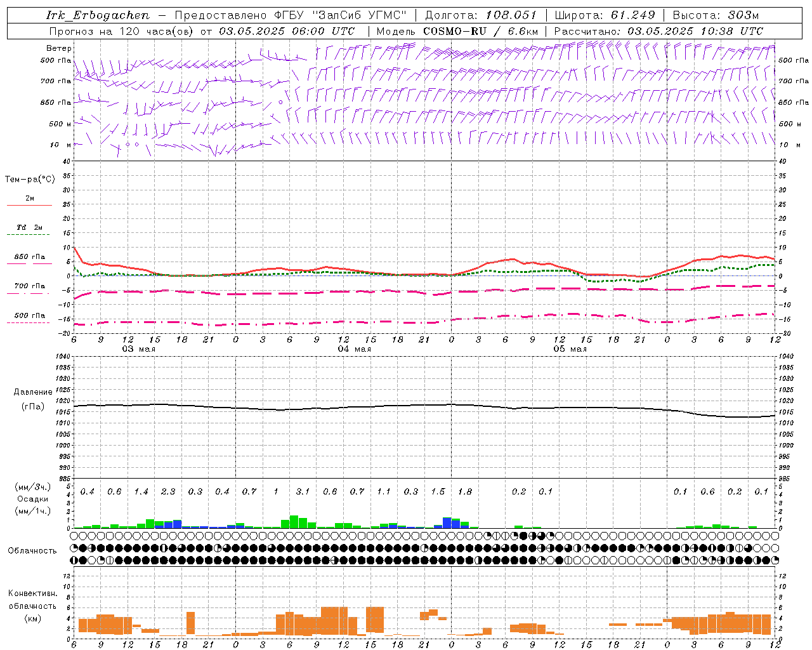Click the 1.8 precipitation value
The image size is (812, 650).
pyautogui.click(x=464, y=492)
